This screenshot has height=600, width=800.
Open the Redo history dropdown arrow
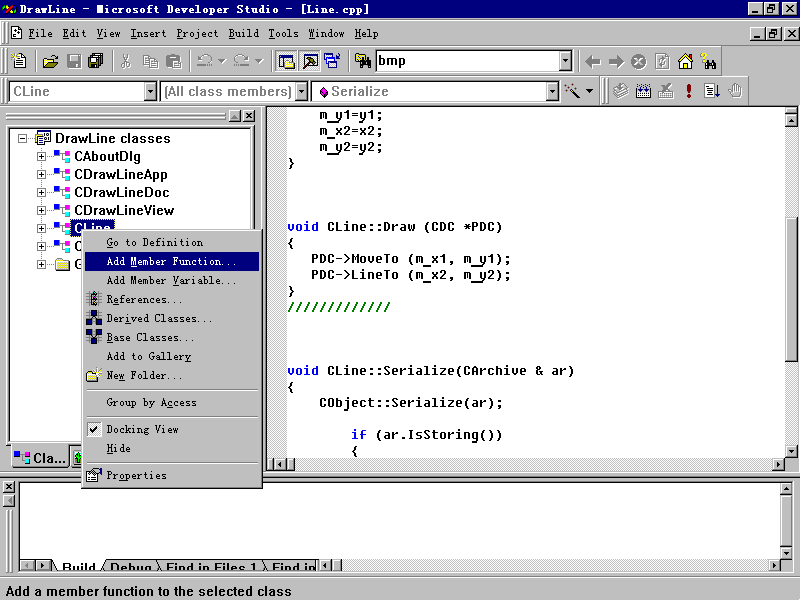pyautogui.click(x=259, y=61)
